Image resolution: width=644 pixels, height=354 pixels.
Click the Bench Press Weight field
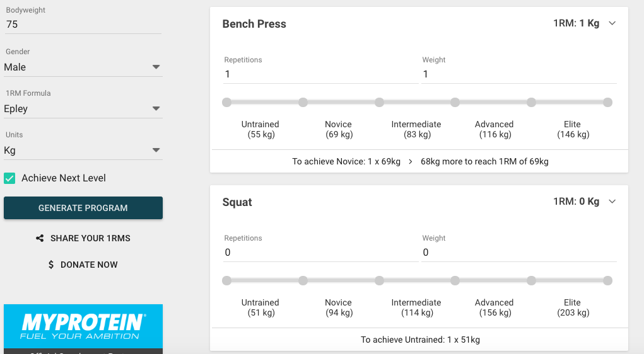tap(519, 74)
